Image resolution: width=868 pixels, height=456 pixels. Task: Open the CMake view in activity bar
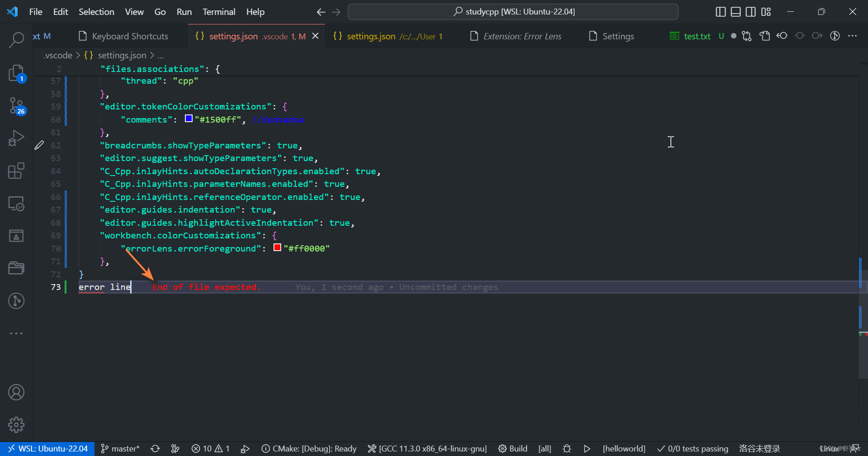tap(16, 236)
